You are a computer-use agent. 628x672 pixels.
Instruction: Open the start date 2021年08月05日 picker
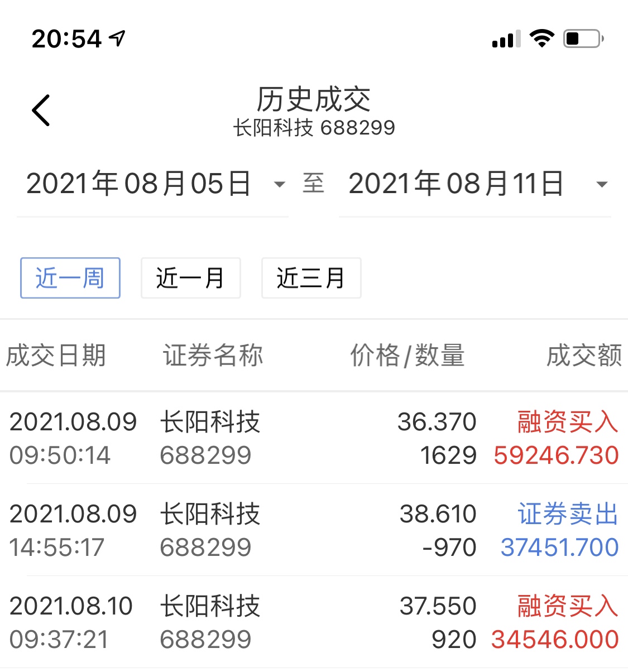(x=140, y=184)
